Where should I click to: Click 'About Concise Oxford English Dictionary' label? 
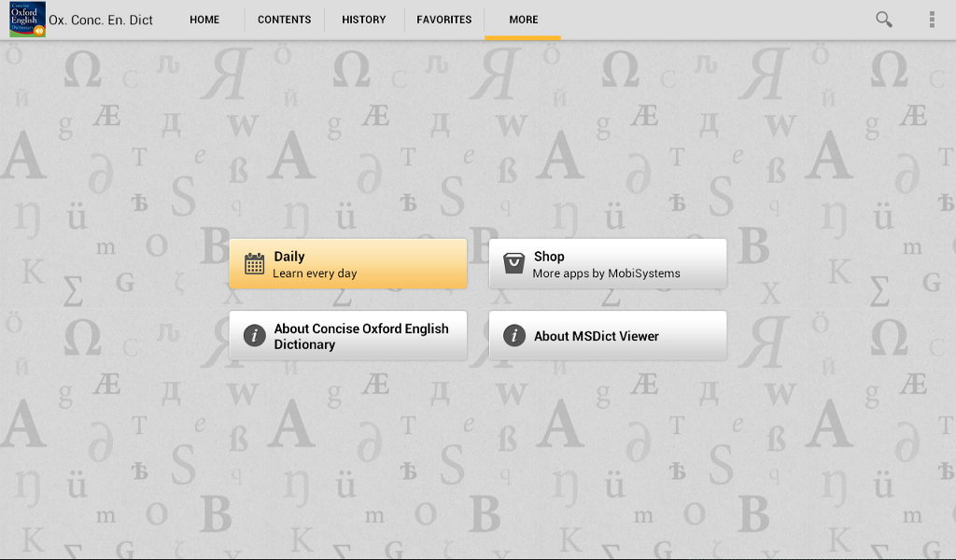pyautogui.click(x=361, y=336)
